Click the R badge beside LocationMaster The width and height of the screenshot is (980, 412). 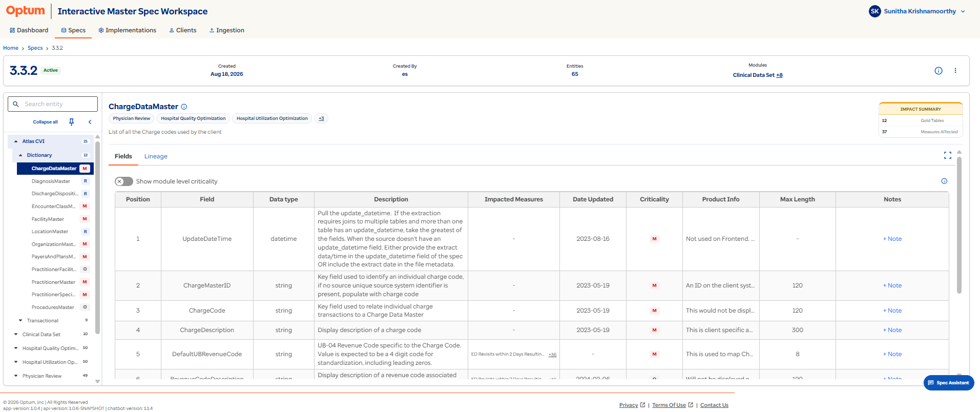click(85, 232)
